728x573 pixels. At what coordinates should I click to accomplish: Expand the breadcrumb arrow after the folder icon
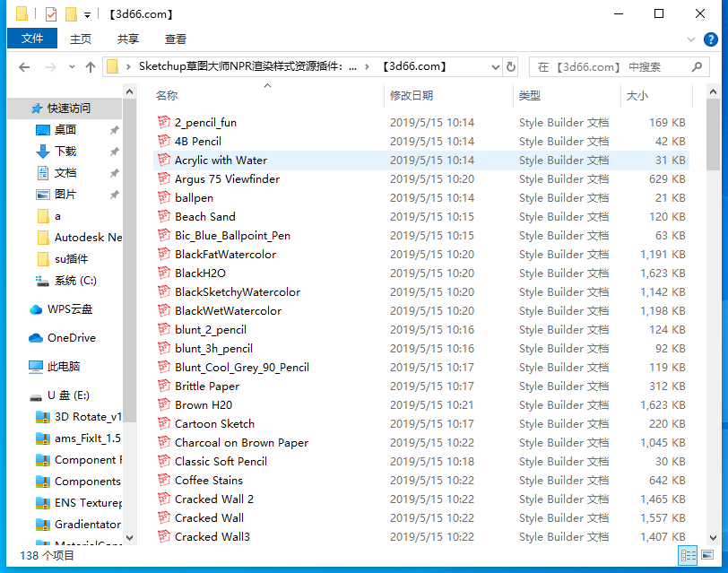click(x=128, y=67)
